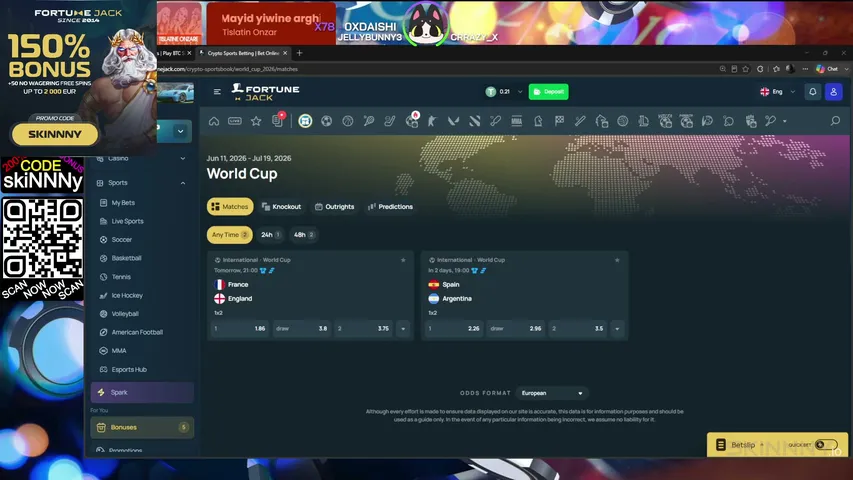Toggle the Quickbet switch in the Betslip bar
This screenshot has height=480, width=853.
click(x=826, y=445)
